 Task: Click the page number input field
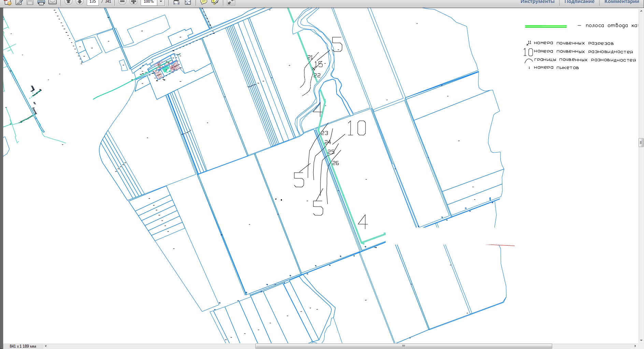pos(92,2)
